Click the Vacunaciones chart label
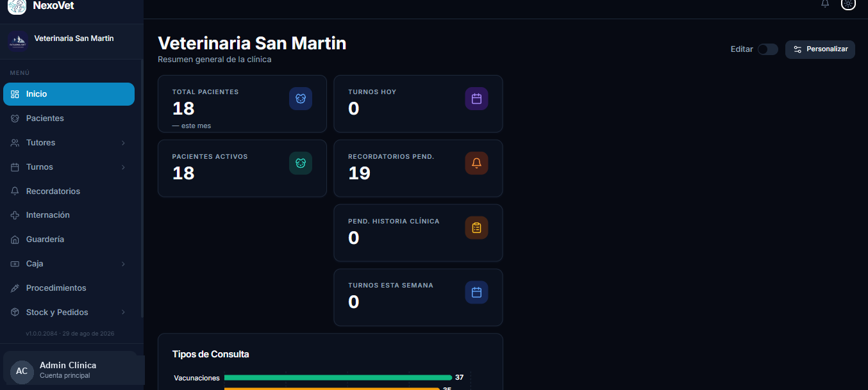 pos(197,378)
